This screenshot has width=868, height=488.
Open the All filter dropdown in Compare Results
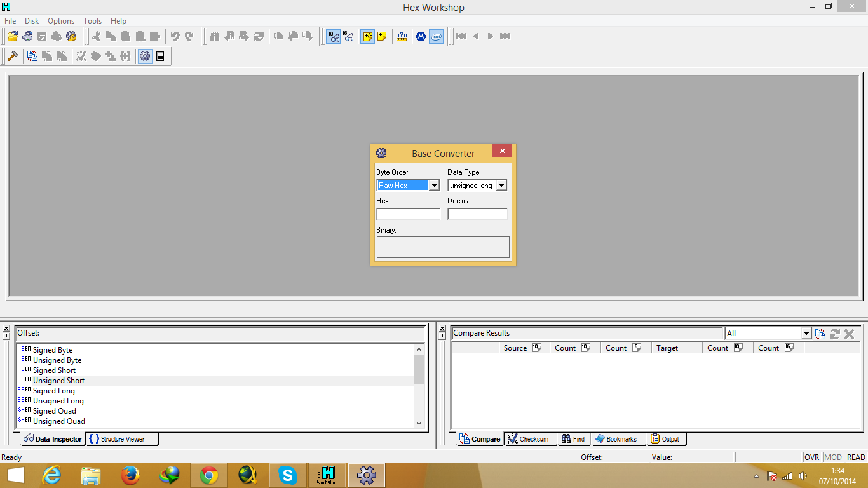click(x=768, y=333)
